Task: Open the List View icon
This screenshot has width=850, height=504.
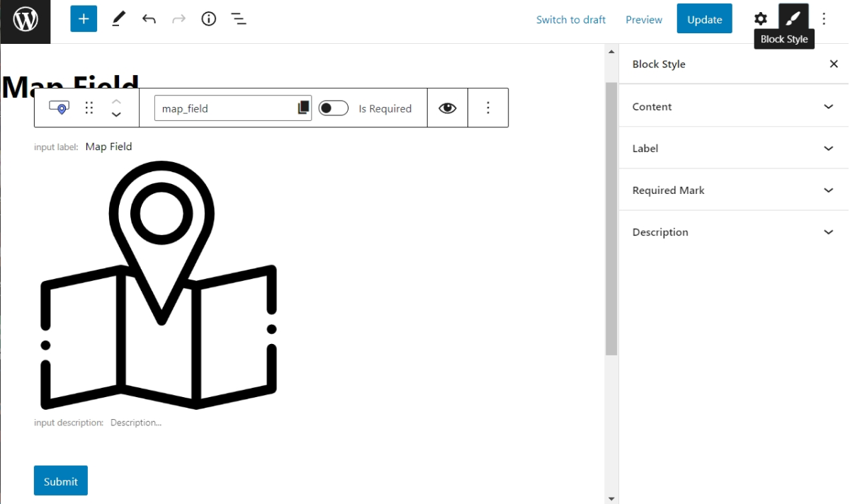Action: point(239,19)
